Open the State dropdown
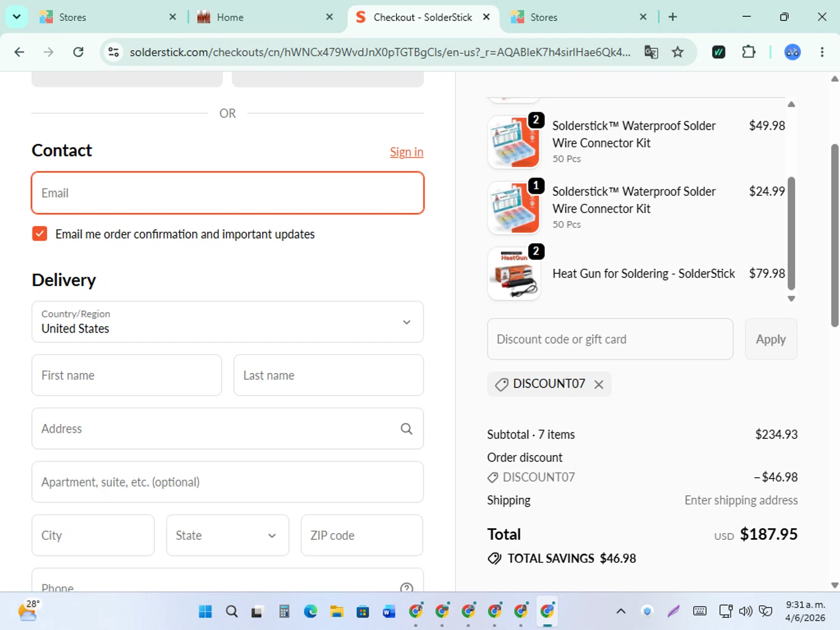840x630 pixels. tap(227, 535)
